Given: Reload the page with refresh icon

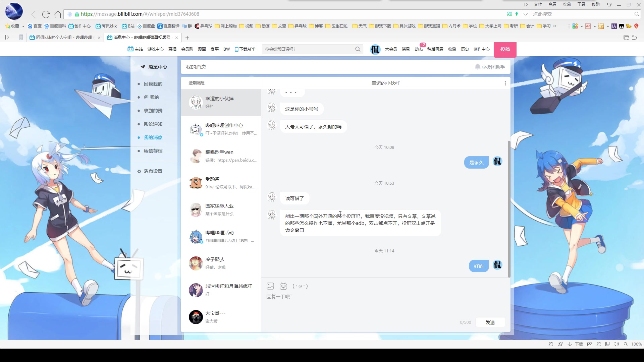Looking at the screenshot, I should [x=46, y=14].
